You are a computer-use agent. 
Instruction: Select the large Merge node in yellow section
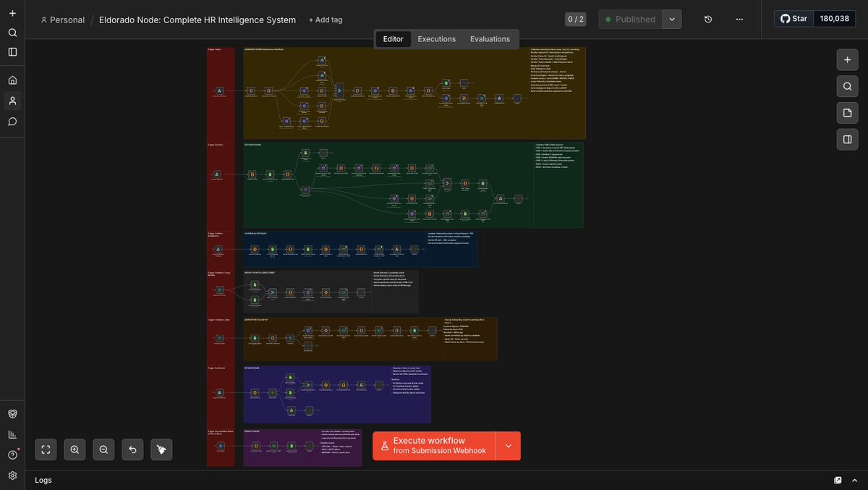pyautogui.click(x=340, y=91)
